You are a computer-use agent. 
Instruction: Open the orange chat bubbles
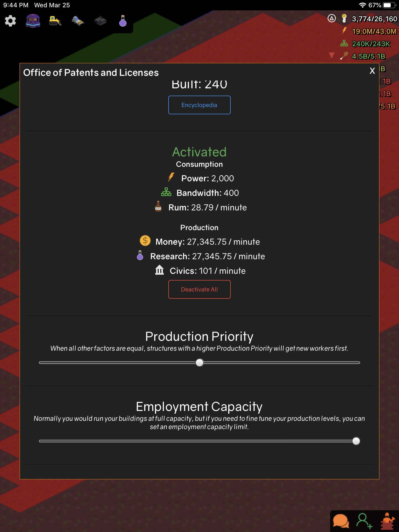pos(341,521)
